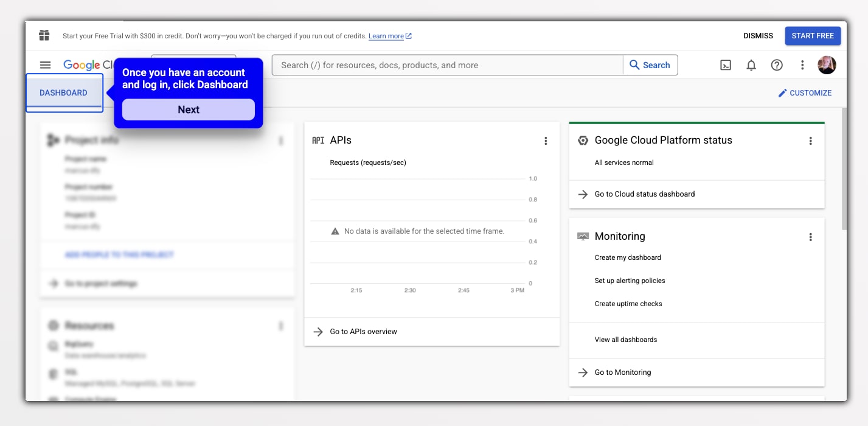The width and height of the screenshot is (868, 426).
Task: Click the Cloud Platform status hexagon icon
Action: (x=583, y=141)
